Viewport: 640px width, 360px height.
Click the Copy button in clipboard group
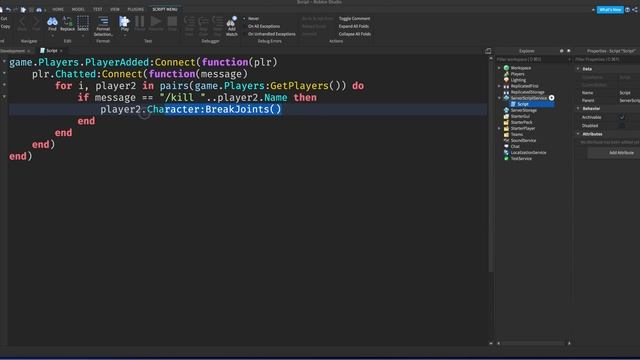tap(5, 26)
